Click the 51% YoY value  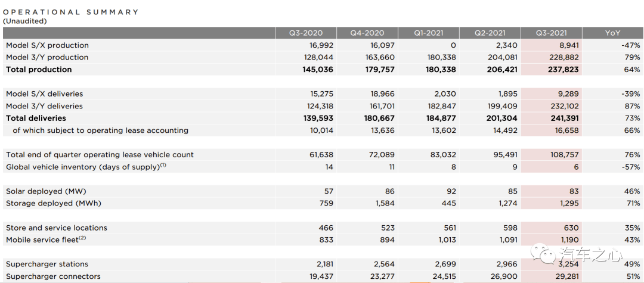pos(633,276)
